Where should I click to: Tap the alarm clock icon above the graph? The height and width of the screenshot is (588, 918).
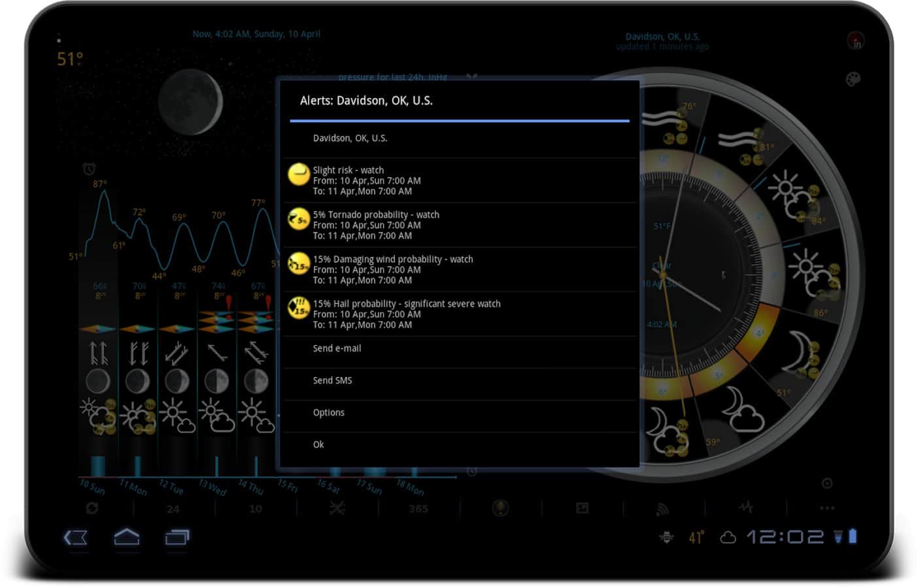(89, 169)
